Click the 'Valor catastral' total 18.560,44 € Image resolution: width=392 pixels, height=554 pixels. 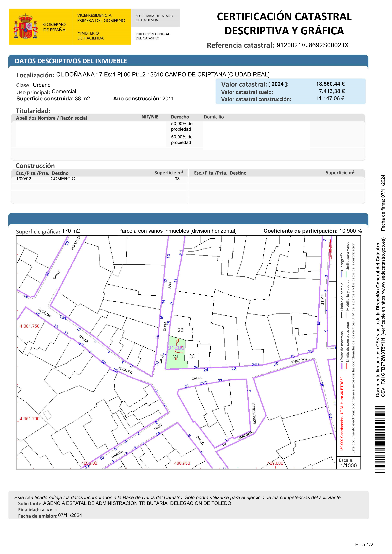(x=330, y=84)
